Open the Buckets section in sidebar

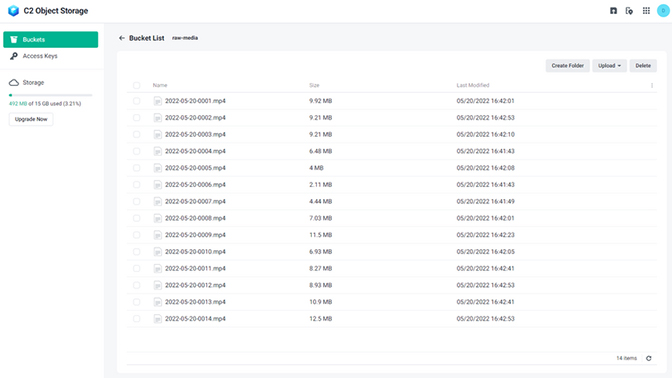coord(51,39)
